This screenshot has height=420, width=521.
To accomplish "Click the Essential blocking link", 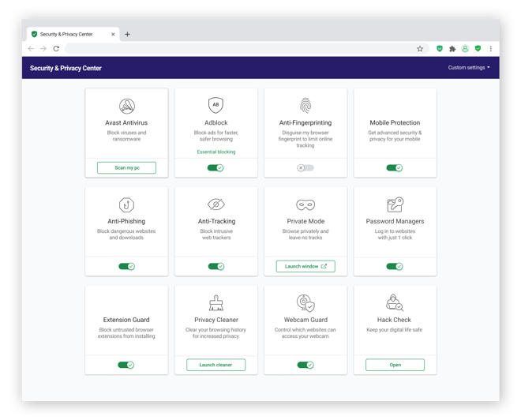I will (216, 152).
